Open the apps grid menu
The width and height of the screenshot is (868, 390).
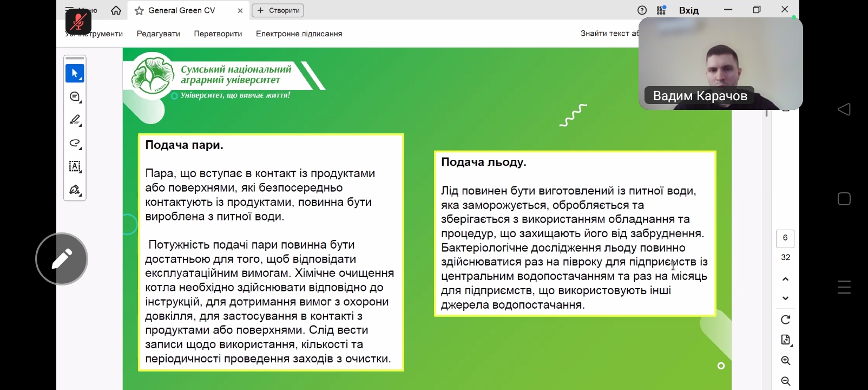coord(661,10)
